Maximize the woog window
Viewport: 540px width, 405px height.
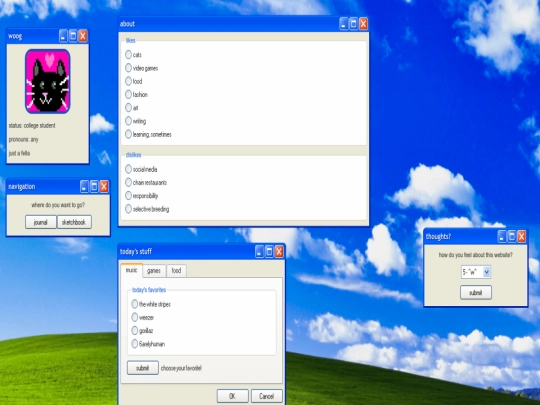pos(73,36)
